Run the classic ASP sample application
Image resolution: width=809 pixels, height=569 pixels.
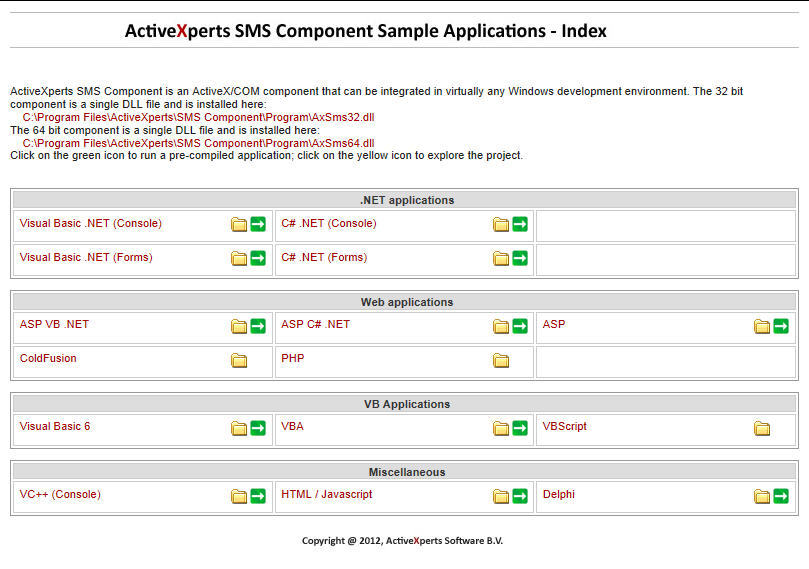point(781,326)
